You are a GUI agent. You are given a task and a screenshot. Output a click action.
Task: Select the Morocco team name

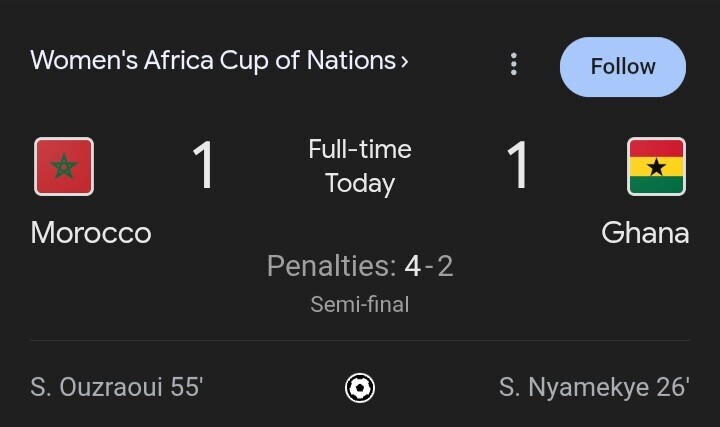[91, 233]
